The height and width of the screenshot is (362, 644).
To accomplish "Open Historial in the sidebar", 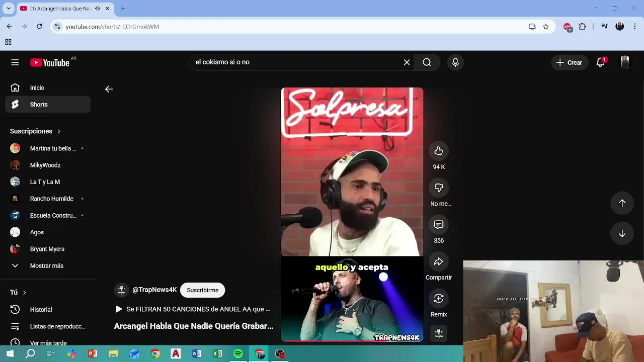I will click(48, 310).
